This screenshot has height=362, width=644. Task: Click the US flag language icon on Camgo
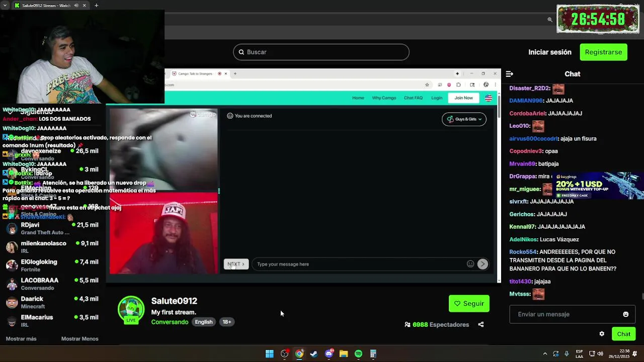point(488,98)
